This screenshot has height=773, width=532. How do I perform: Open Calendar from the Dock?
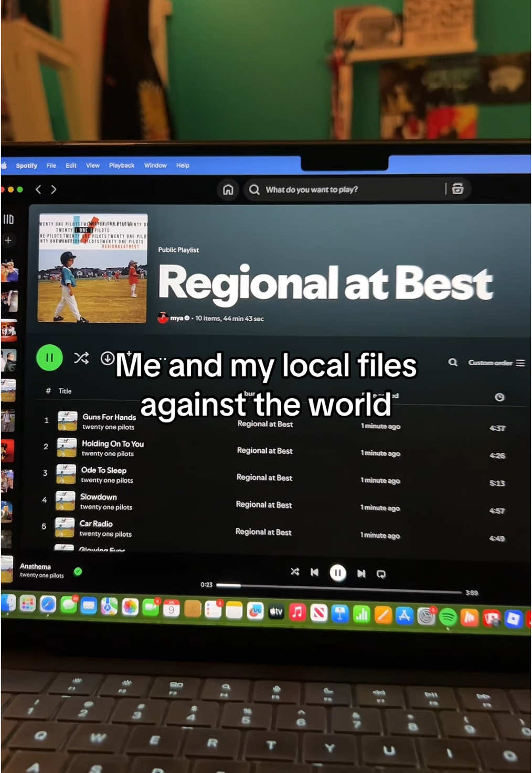[171, 608]
